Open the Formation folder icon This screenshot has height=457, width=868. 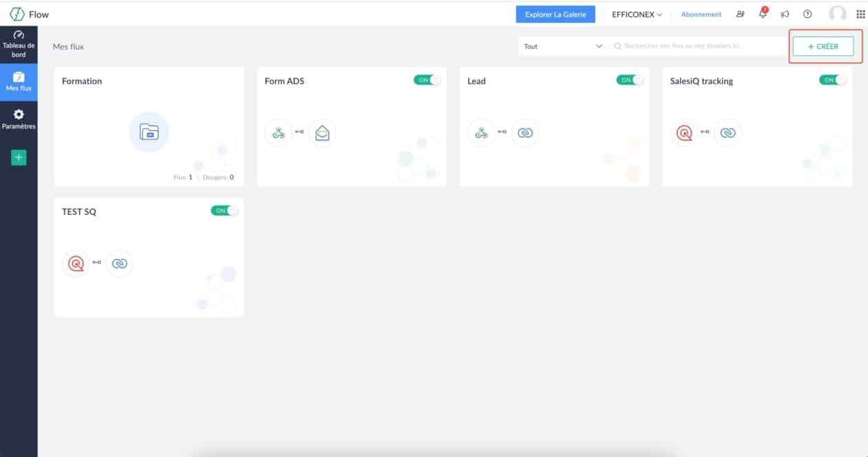pyautogui.click(x=149, y=132)
